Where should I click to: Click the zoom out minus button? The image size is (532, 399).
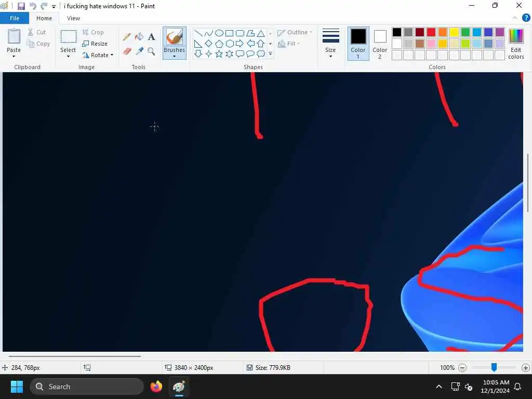[x=462, y=367]
